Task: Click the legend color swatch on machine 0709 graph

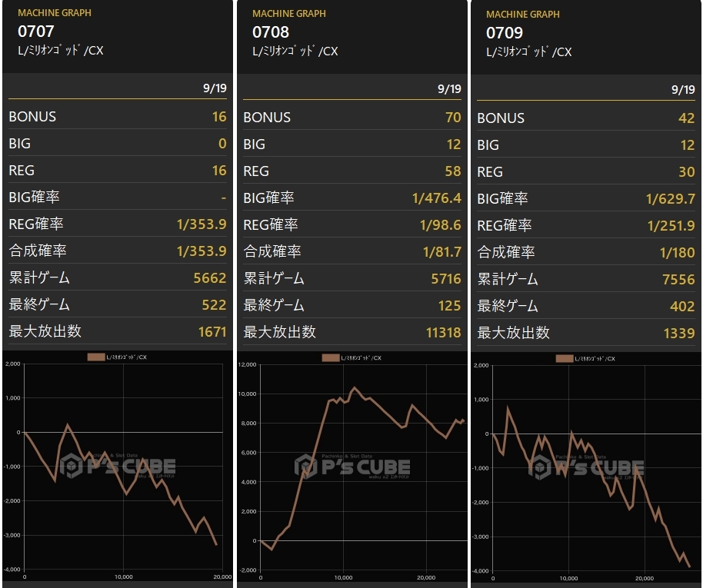Action: click(565, 358)
